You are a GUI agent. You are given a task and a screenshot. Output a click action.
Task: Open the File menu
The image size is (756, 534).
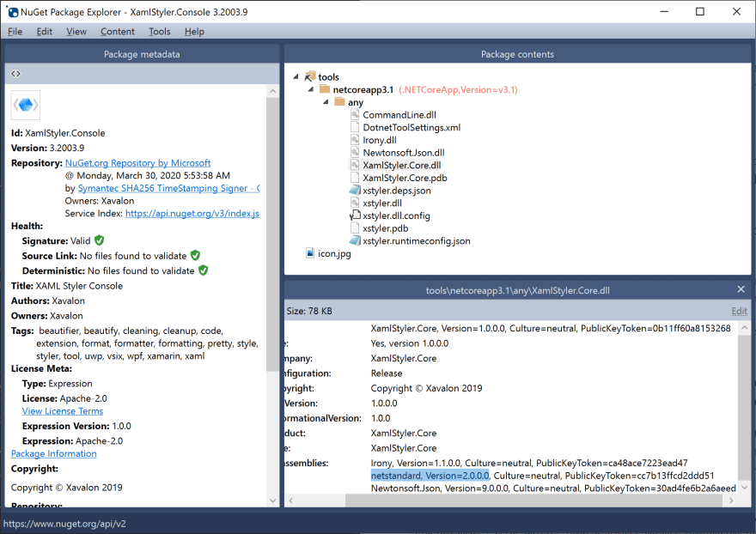(x=15, y=31)
